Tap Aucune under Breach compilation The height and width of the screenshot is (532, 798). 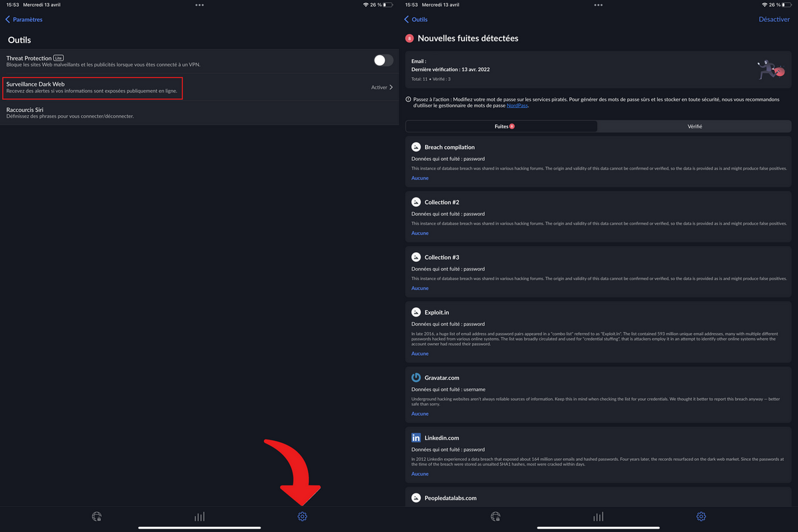coord(420,178)
